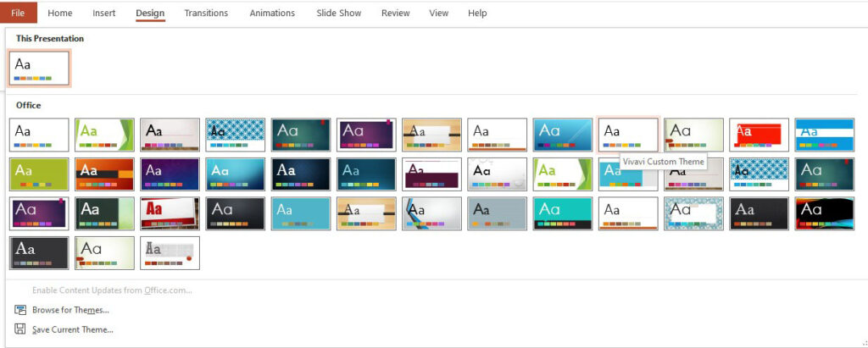
Task: Pick the blue and white banded theme
Action: (824, 135)
